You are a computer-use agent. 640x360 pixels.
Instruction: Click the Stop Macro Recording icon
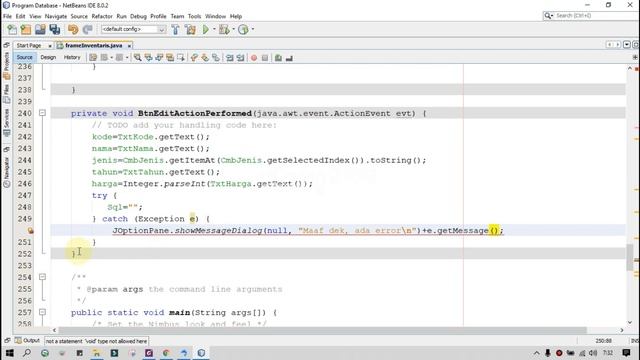point(265,58)
